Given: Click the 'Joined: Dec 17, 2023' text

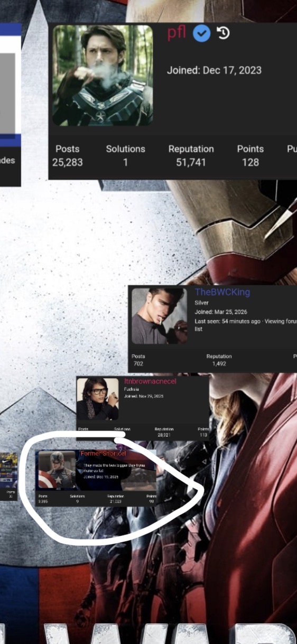Looking at the screenshot, I should (x=214, y=70).
